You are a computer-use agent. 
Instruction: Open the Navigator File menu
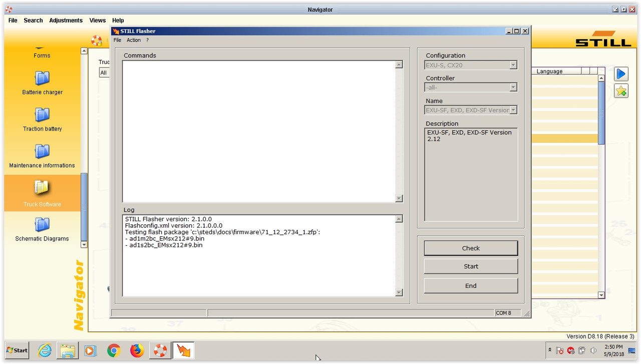tap(13, 21)
